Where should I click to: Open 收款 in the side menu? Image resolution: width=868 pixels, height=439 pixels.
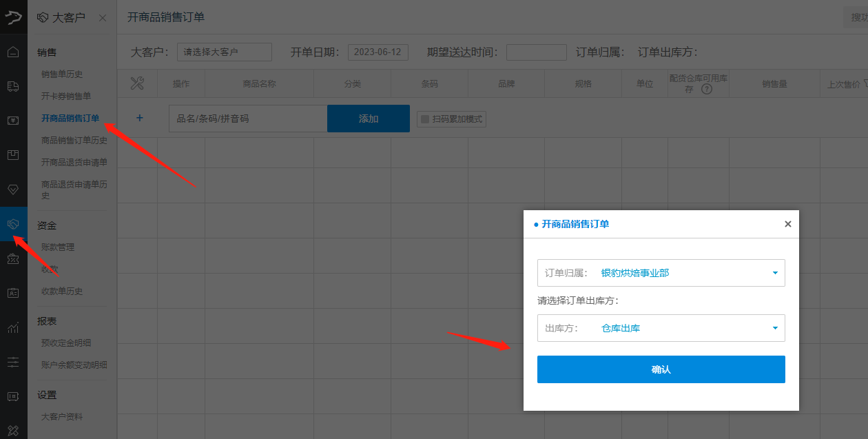(50, 269)
